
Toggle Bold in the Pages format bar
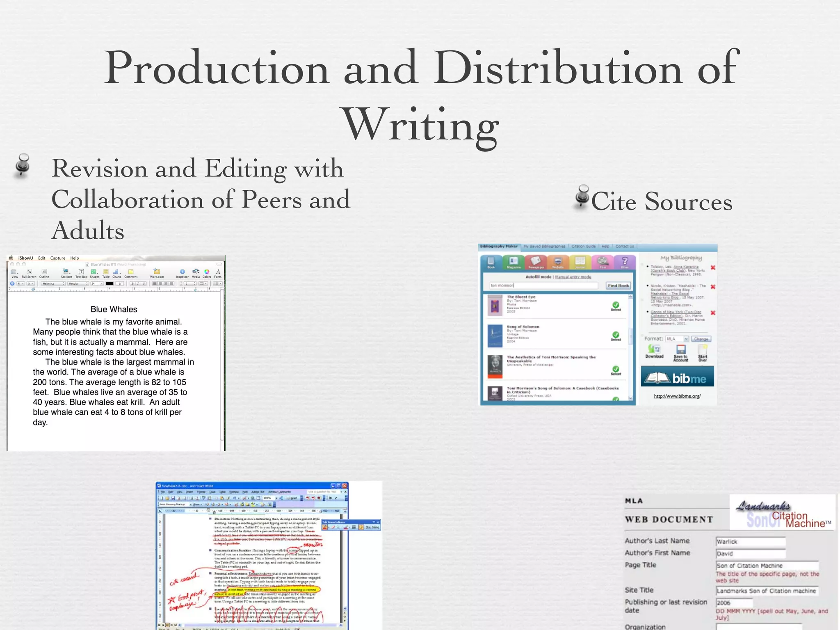pos(132,283)
